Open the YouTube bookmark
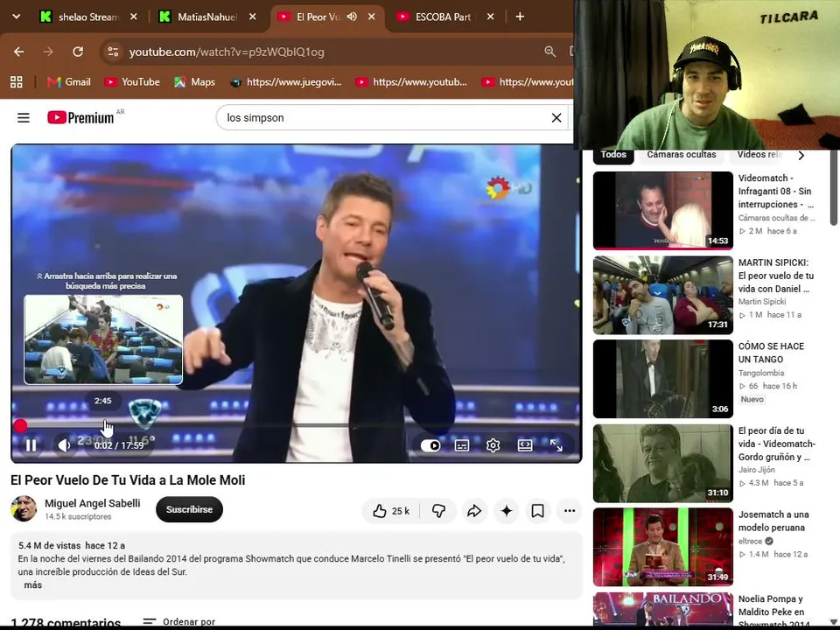Viewport: 840px width, 630px height. [x=132, y=82]
